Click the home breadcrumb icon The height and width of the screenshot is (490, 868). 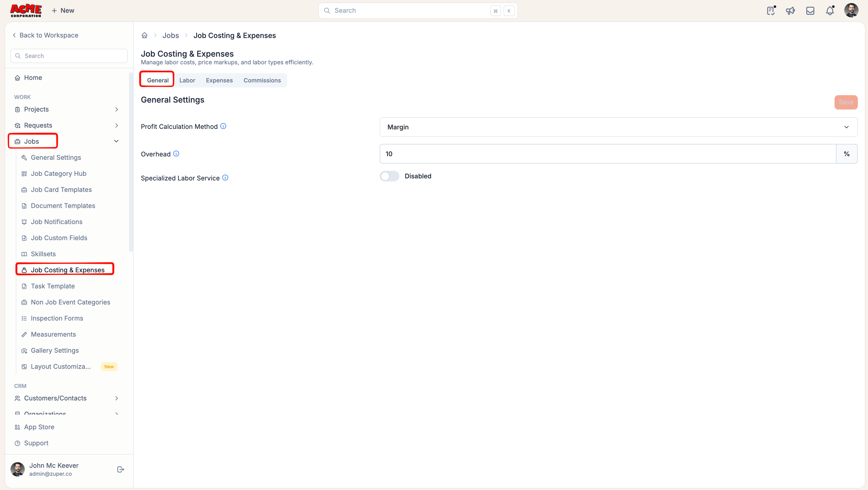(x=145, y=35)
